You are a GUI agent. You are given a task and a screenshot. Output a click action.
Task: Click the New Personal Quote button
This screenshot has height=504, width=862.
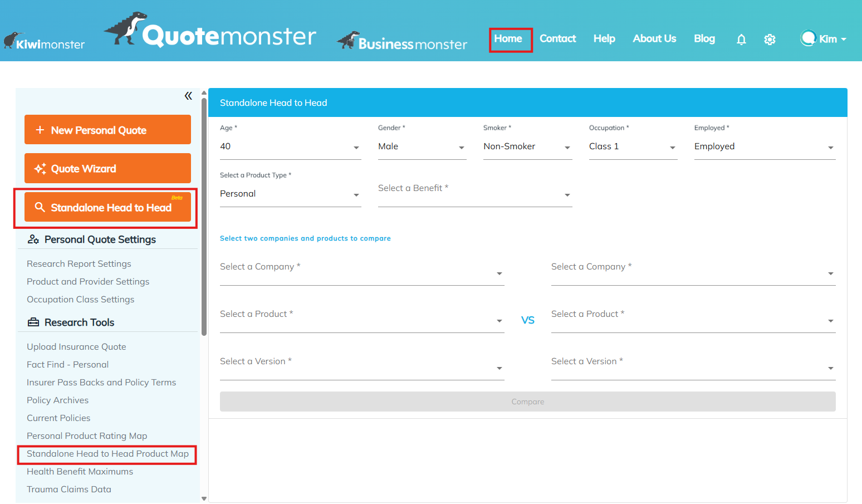tap(107, 130)
